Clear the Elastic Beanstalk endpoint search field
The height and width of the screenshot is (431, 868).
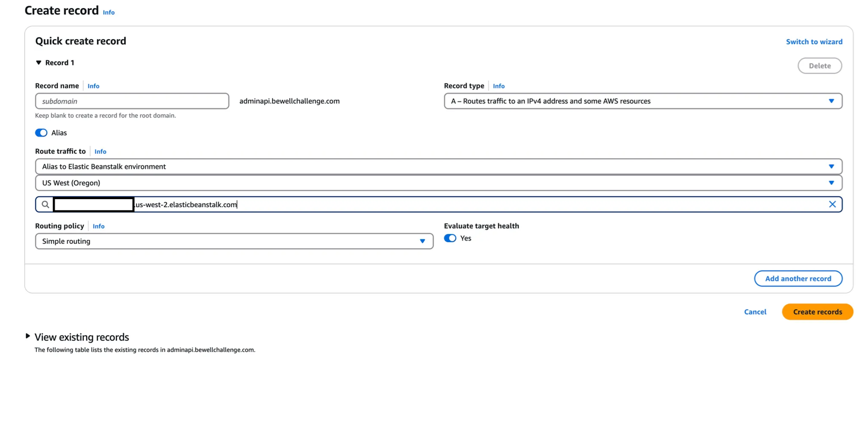click(x=832, y=204)
